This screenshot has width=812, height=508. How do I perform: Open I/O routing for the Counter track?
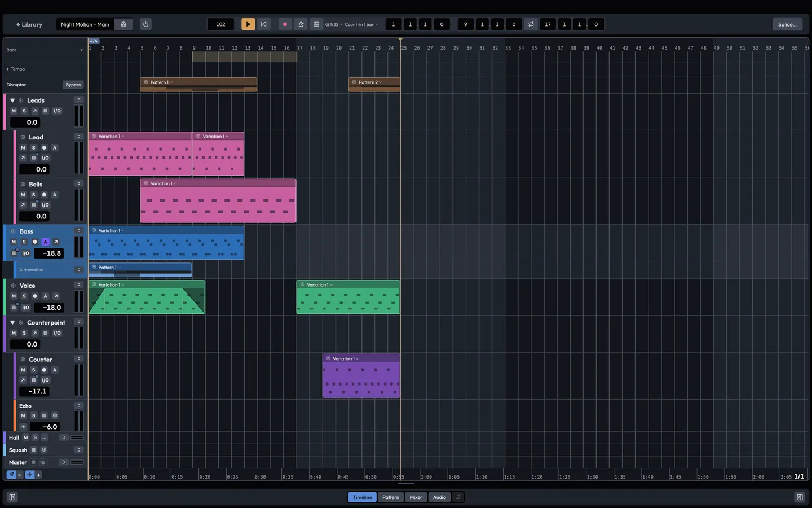[45, 380]
